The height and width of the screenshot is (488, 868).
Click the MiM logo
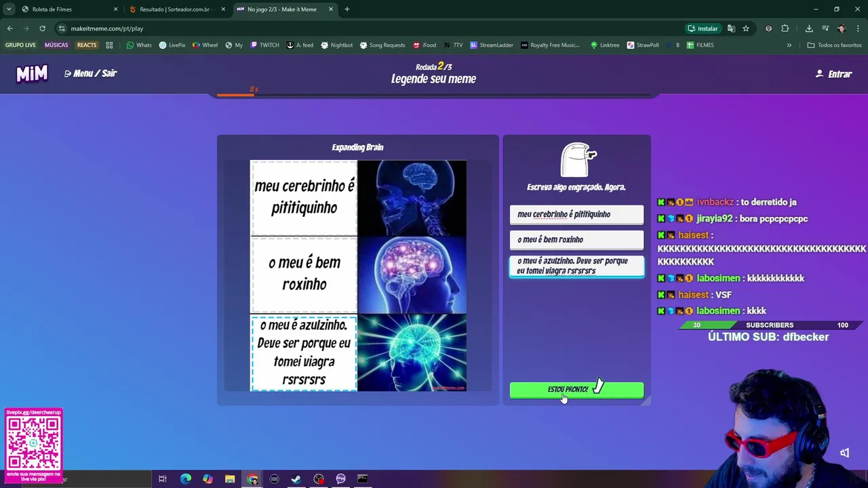pos(32,74)
